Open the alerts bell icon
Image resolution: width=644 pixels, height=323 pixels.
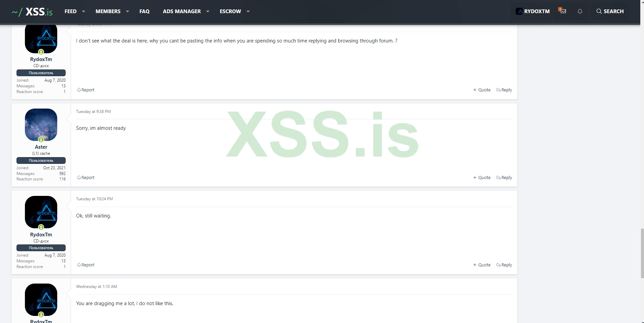[580, 11]
